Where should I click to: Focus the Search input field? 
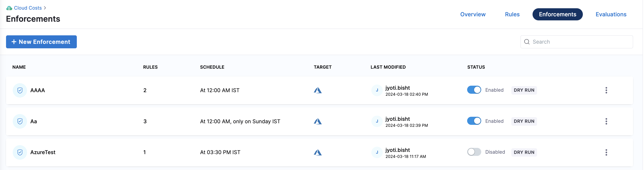pos(580,42)
